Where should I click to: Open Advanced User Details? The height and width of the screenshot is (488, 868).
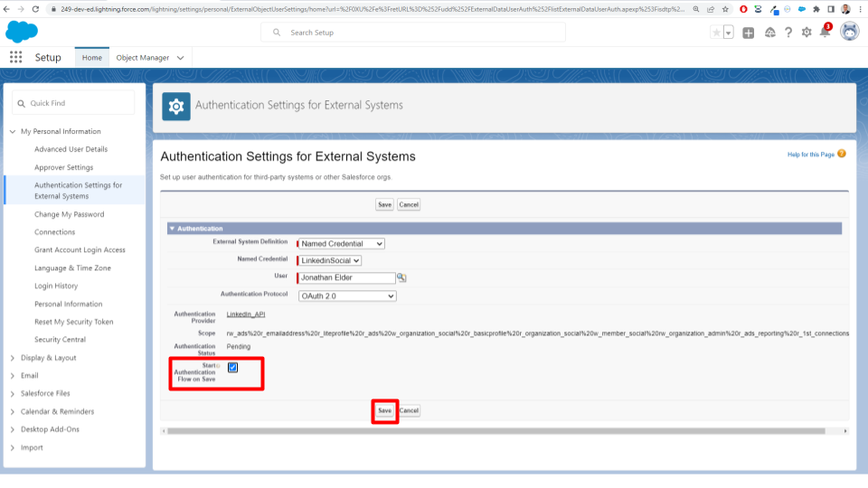tap(71, 149)
